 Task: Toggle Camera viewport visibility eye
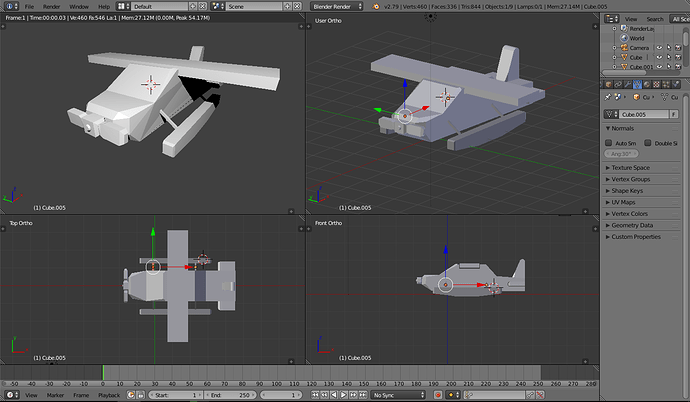click(659, 48)
